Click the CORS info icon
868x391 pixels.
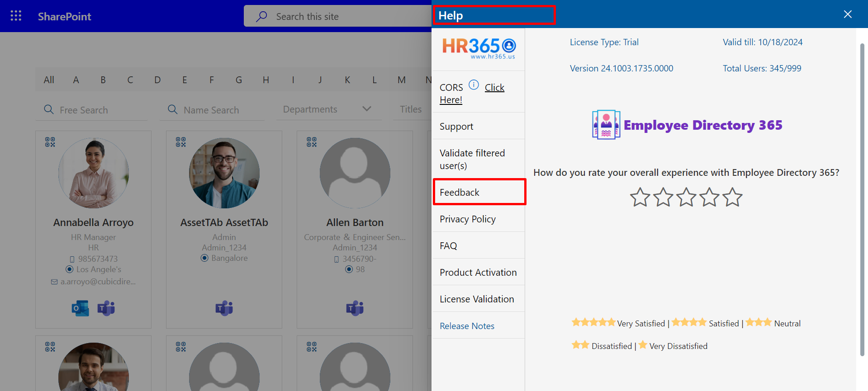tap(474, 85)
